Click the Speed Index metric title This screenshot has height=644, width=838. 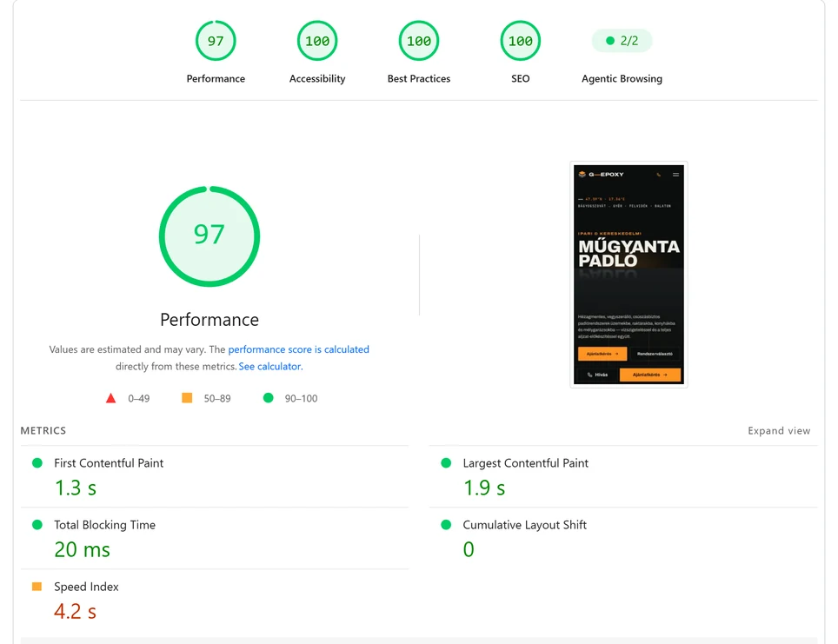pos(86,587)
